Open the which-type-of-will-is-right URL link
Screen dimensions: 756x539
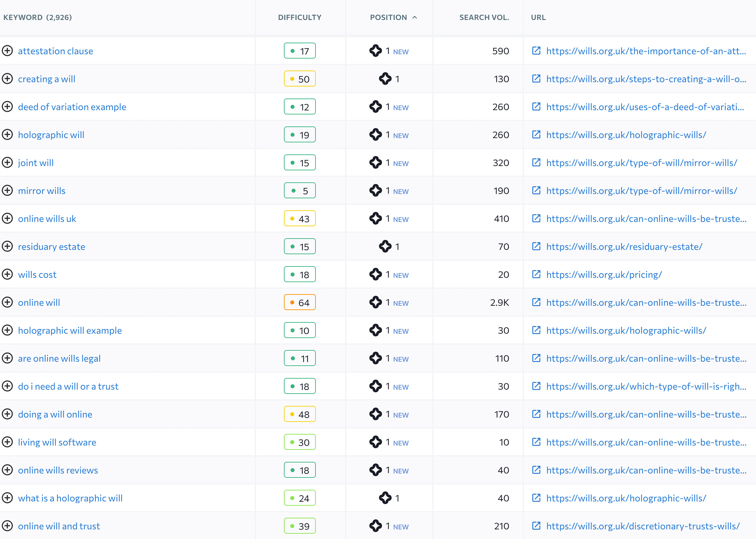[x=646, y=386]
